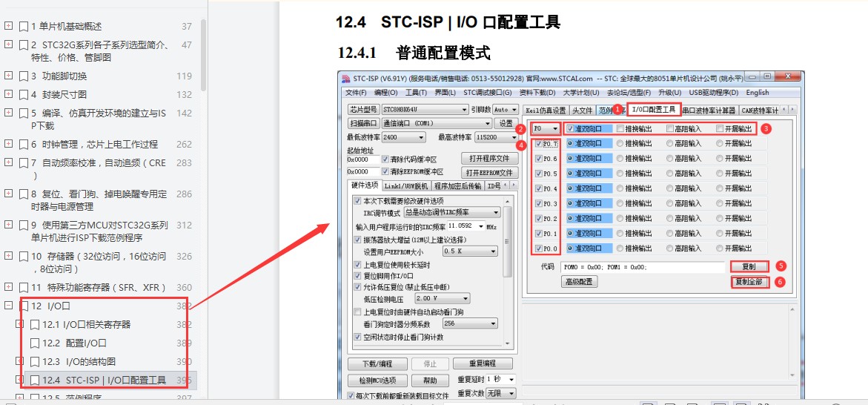The width and height of the screenshot is (868, 405).
Task: Open the P0 port selection dropdown
Action: coord(546,129)
